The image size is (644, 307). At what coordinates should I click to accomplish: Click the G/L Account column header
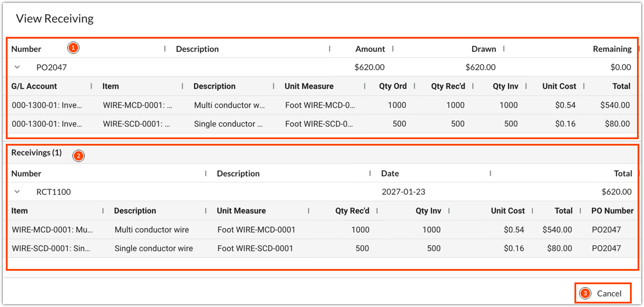(34, 87)
